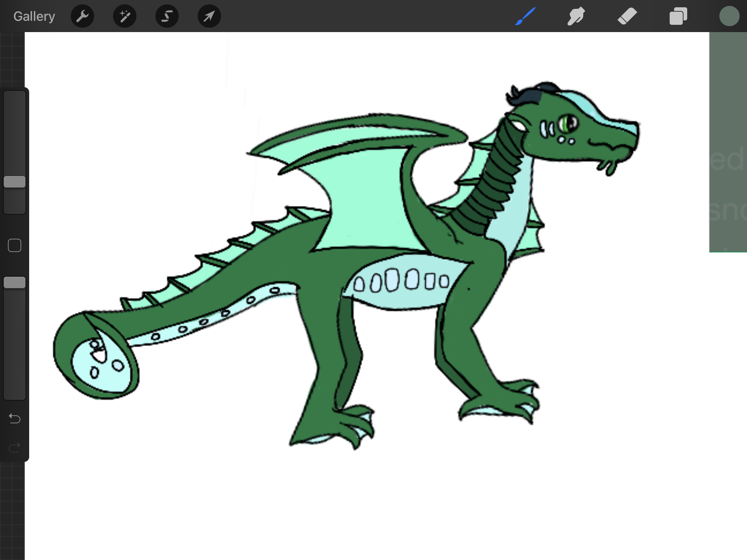This screenshot has width=747, height=560.
Task: Tap the square modify button in sidebar
Action: (15, 245)
